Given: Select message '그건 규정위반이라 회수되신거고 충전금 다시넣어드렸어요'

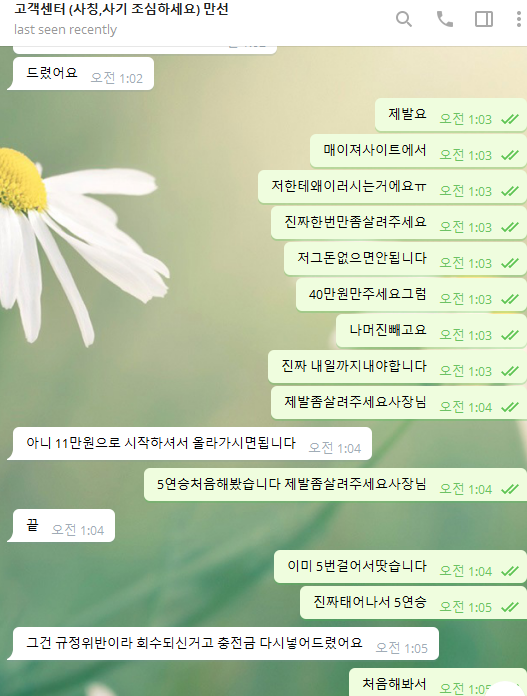Looking at the screenshot, I should (226, 644).
